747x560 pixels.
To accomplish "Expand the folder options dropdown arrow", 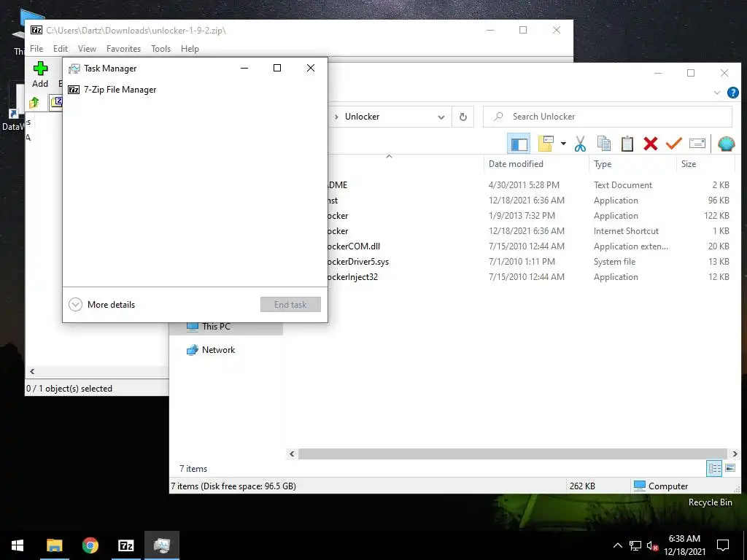I will (x=563, y=144).
